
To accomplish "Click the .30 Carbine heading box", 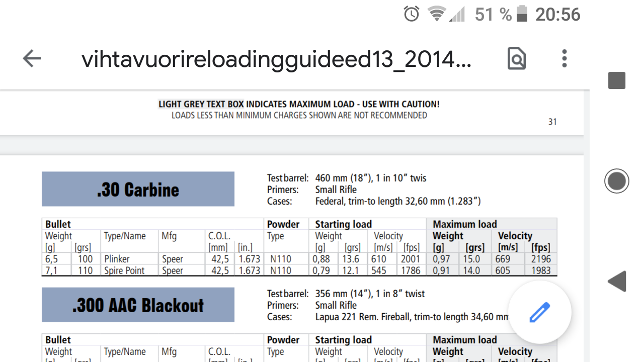I will point(138,190).
